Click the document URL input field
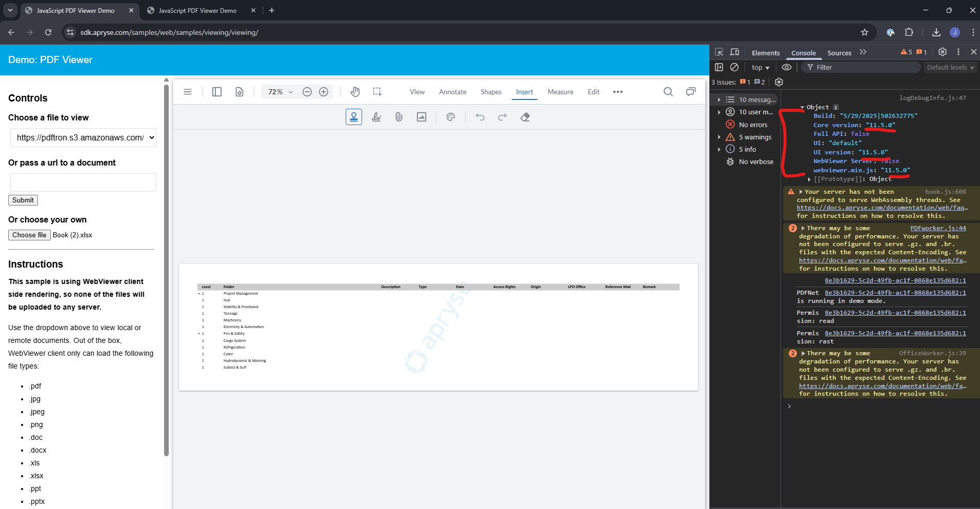Viewport: 980px width, 509px height. 83,182
